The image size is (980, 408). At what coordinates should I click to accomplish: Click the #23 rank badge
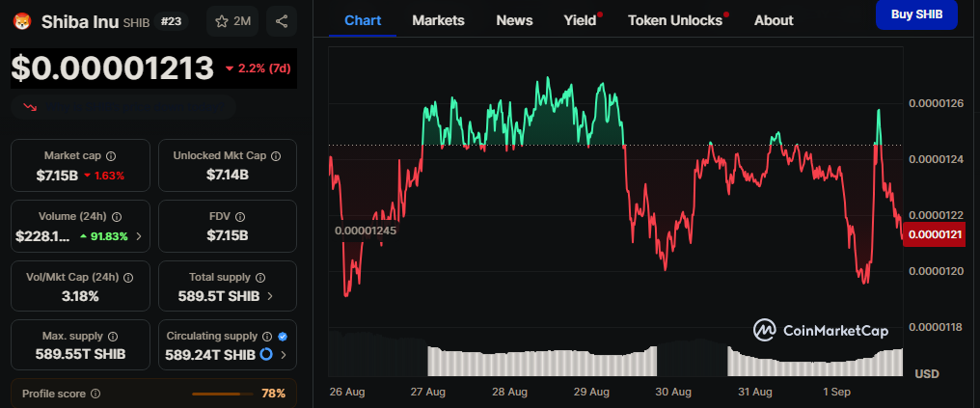(172, 21)
